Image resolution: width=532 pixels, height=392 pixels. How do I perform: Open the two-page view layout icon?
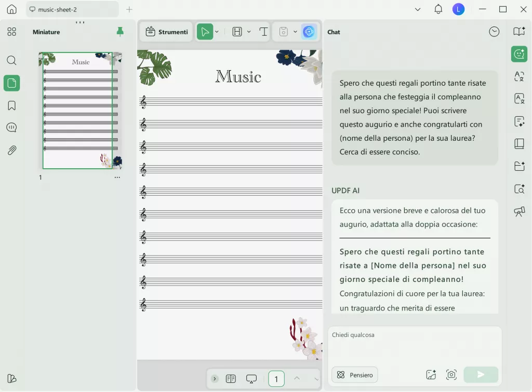(231, 379)
